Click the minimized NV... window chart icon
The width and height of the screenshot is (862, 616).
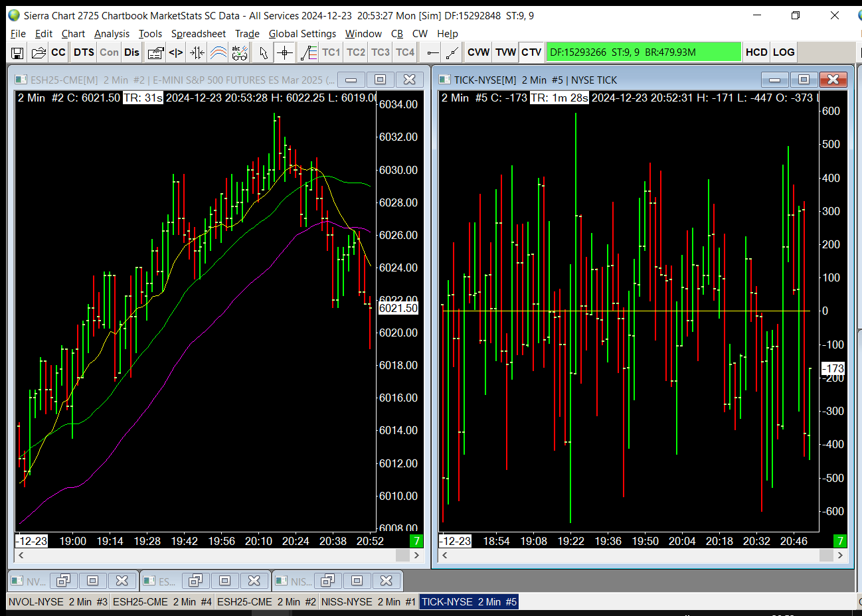[x=17, y=581]
